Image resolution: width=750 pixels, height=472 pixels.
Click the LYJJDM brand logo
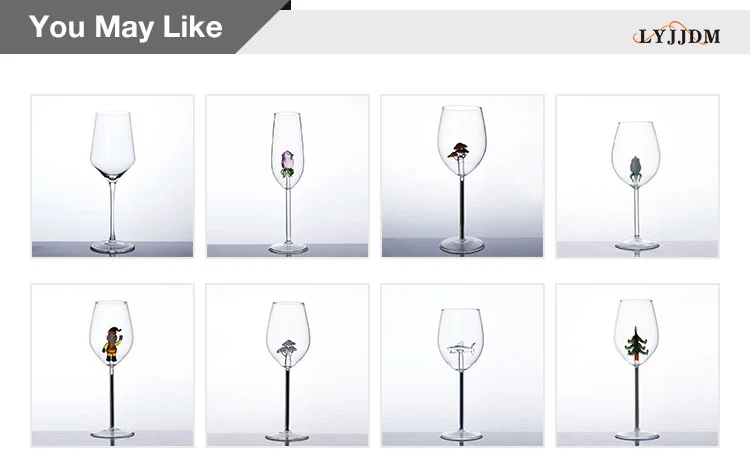(x=677, y=34)
